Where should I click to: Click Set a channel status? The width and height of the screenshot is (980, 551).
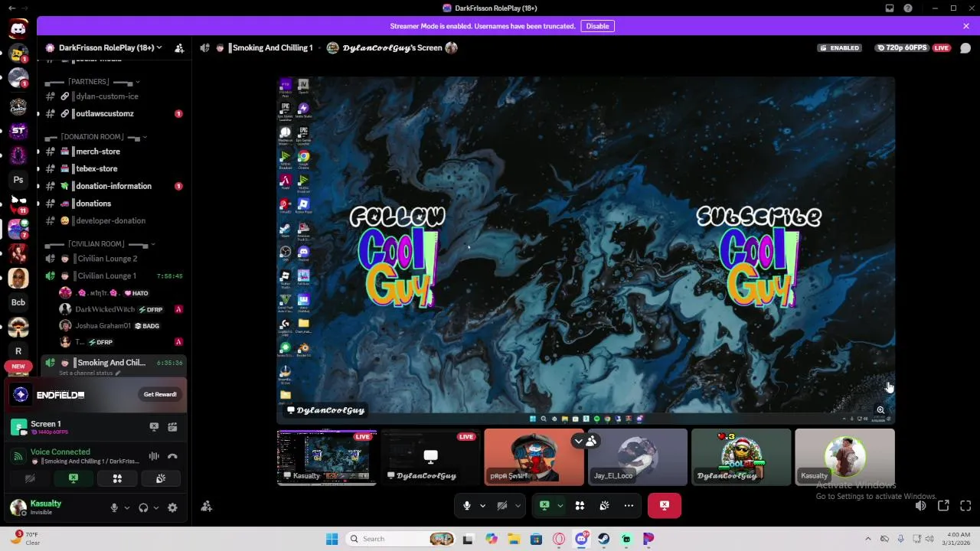coord(90,373)
